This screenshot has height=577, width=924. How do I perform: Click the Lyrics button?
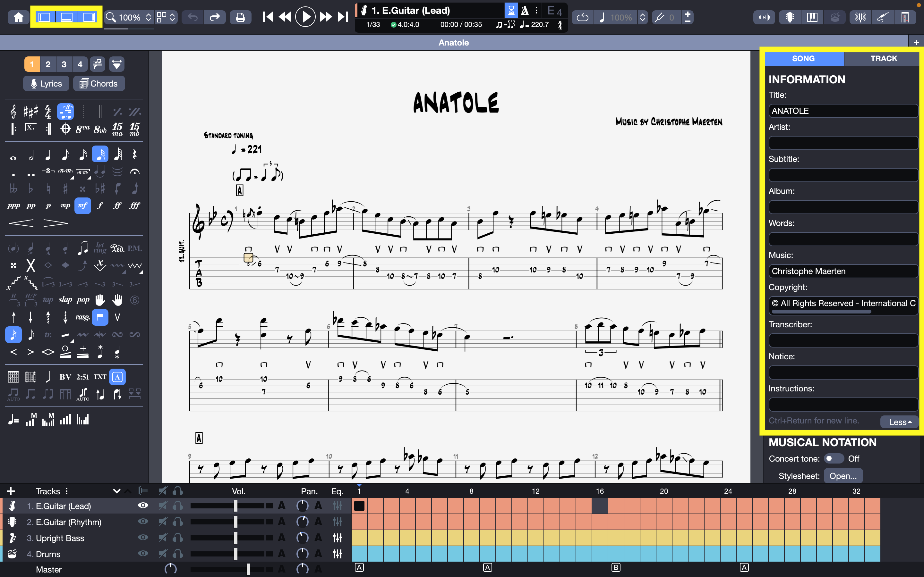(x=46, y=84)
